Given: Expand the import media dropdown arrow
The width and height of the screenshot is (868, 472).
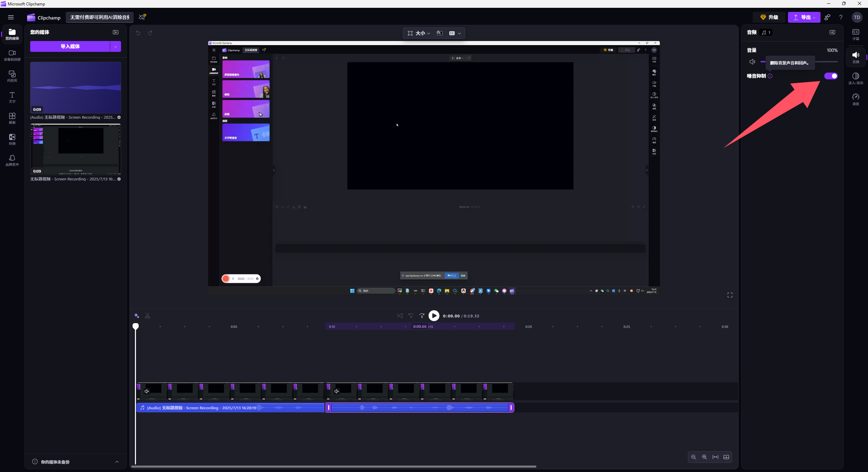Looking at the screenshot, I should [x=116, y=46].
